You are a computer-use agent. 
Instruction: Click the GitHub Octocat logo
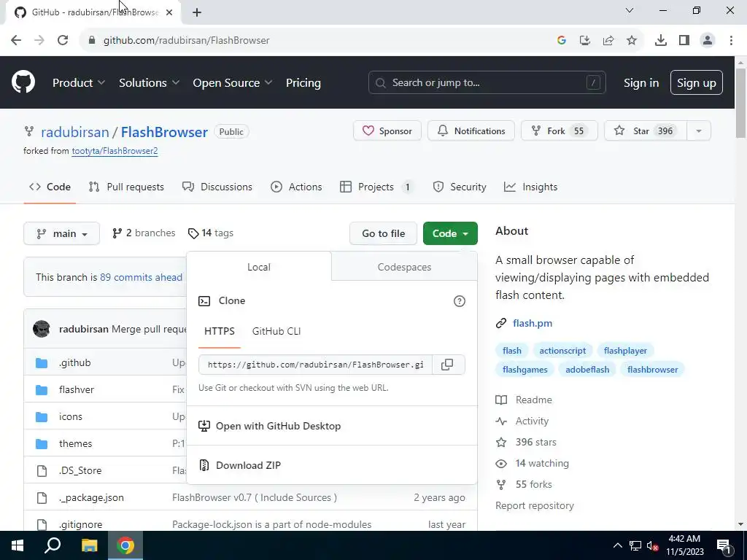click(23, 82)
